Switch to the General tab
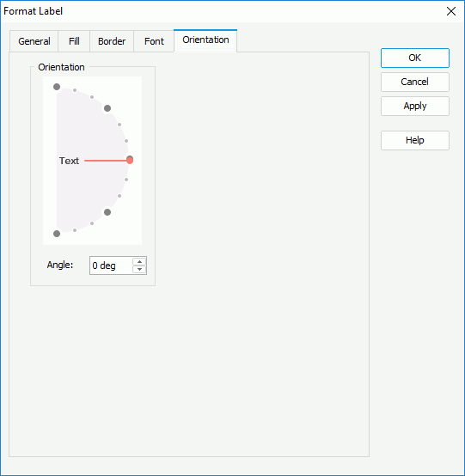 [x=34, y=41]
